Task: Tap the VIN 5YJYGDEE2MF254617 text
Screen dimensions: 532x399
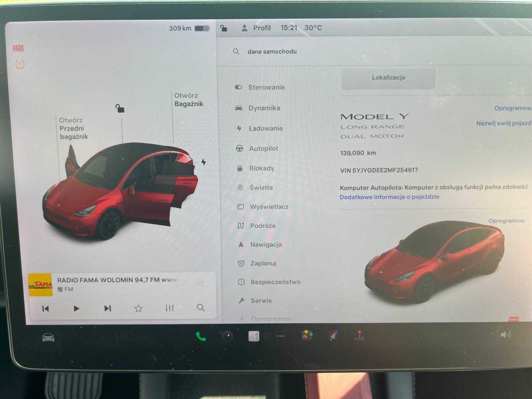Action: point(379,170)
